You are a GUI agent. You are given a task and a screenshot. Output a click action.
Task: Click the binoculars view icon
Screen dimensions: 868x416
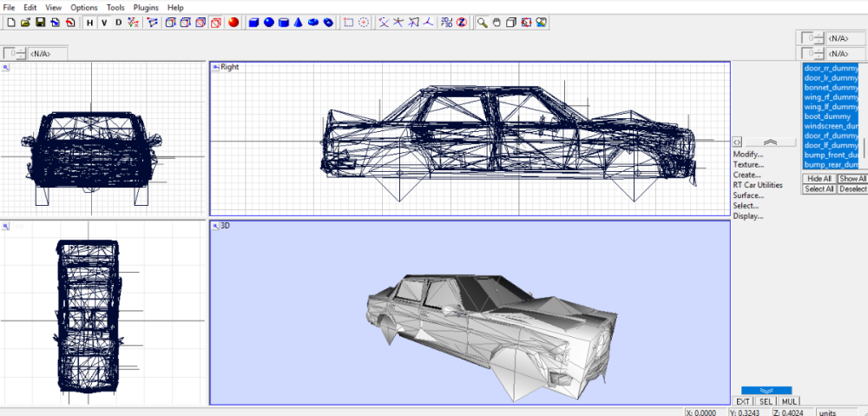pos(542,23)
